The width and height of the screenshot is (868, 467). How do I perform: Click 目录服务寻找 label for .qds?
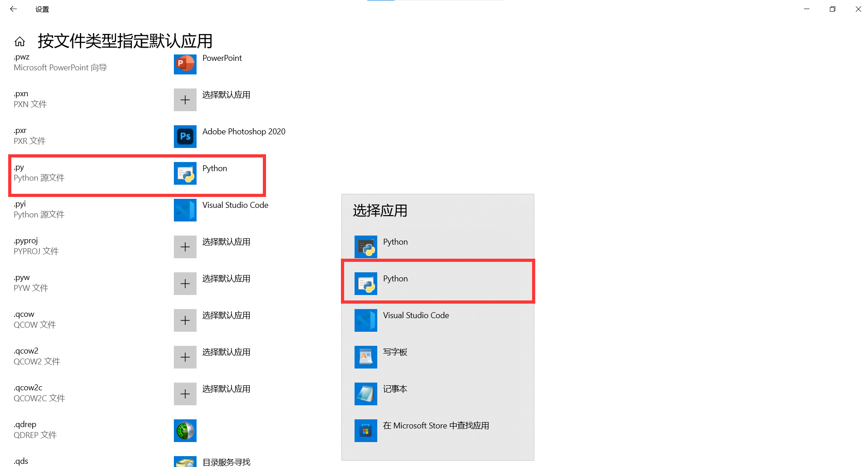(226, 462)
